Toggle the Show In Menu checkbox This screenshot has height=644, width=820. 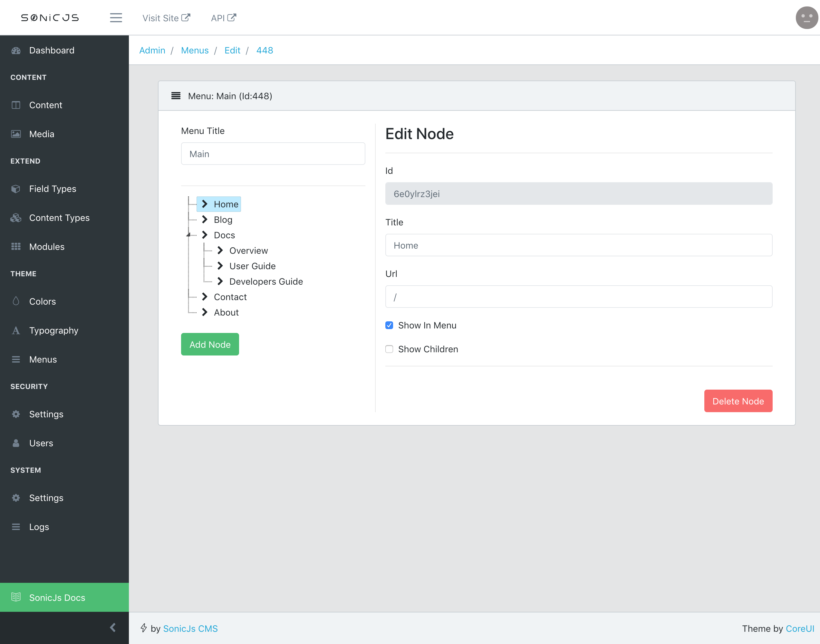[x=389, y=325]
